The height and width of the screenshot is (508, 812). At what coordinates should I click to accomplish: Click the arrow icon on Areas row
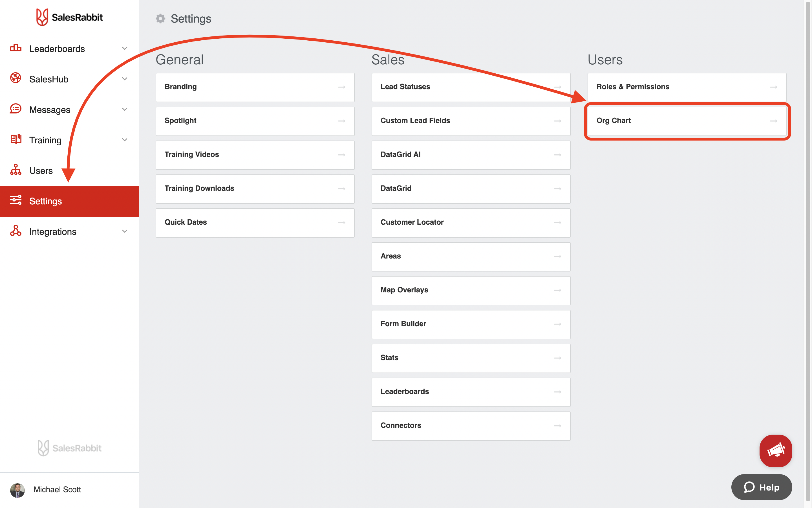(x=558, y=257)
